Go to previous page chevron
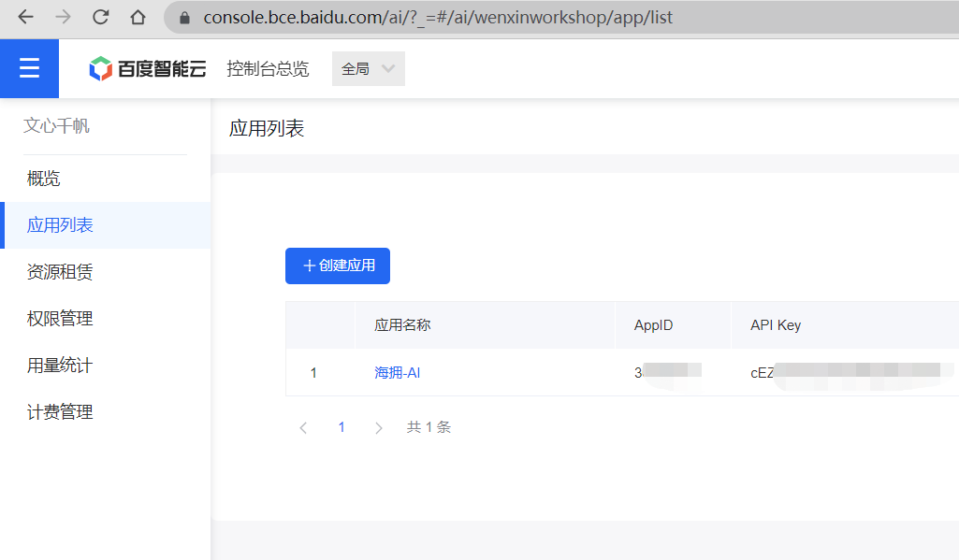The width and height of the screenshot is (959, 560). [303, 427]
